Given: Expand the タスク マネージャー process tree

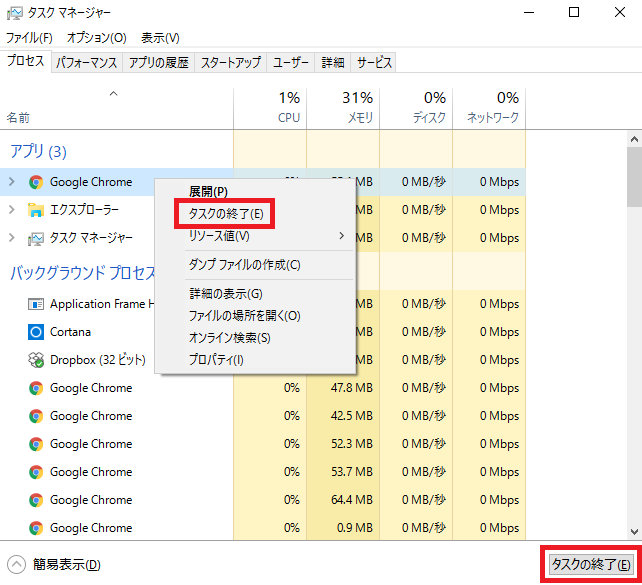Looking at the screenshot, I should 12,238.
